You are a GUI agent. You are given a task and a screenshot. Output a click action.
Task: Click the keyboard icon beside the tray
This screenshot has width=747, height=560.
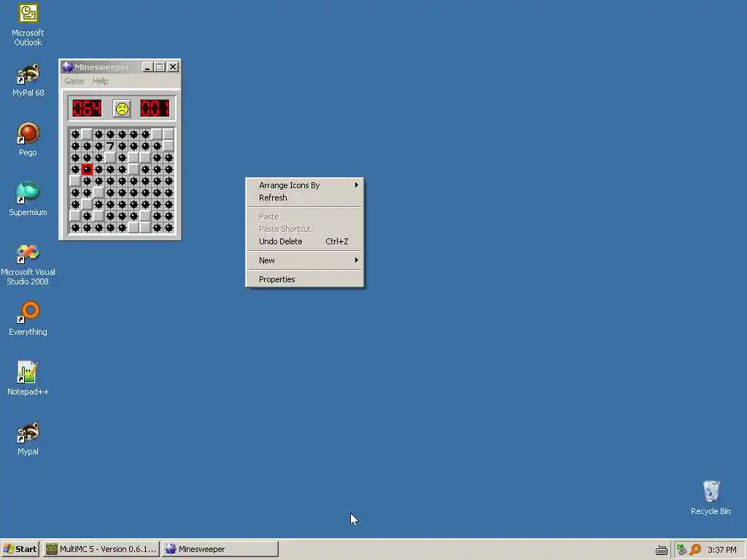click(661, 550)
